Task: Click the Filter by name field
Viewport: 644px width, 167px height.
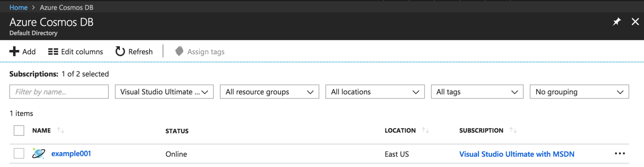Action: coord(59,92)
